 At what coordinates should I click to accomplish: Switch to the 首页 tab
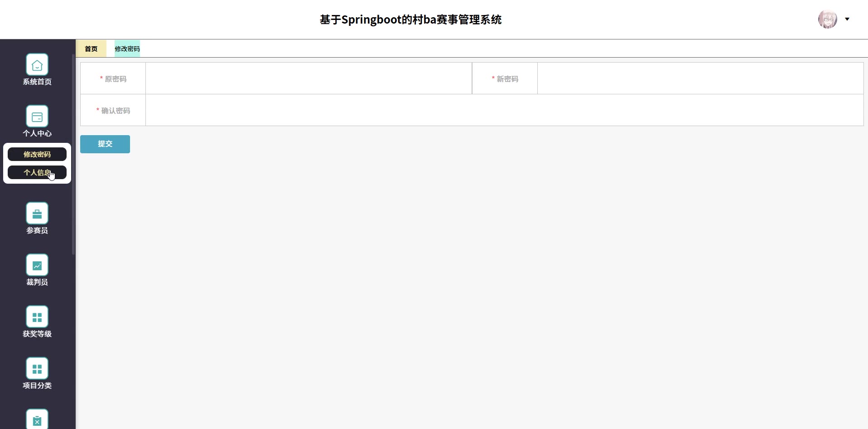point(91,49)
